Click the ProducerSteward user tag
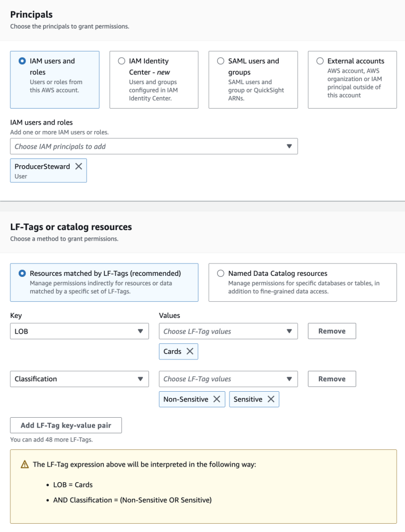 click(42, 170)
